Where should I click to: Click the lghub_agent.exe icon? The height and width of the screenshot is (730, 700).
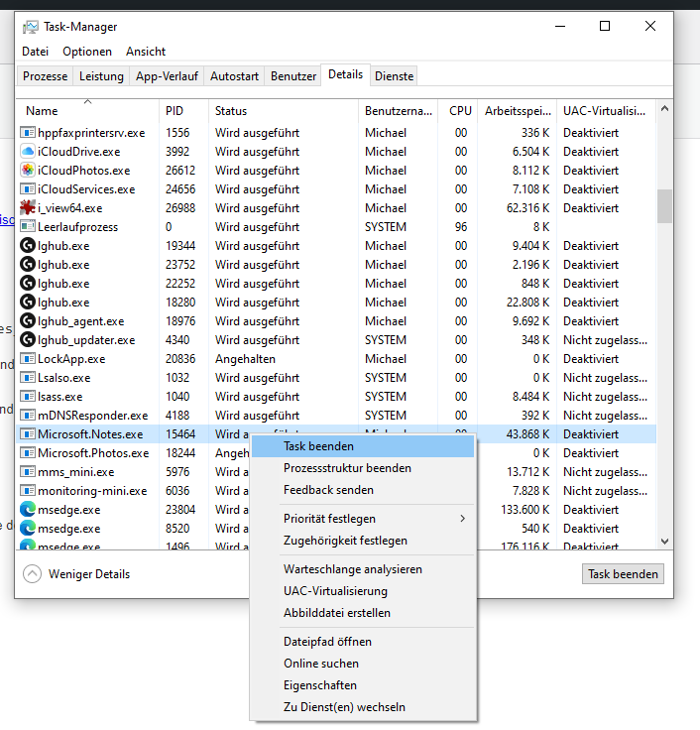28,320
